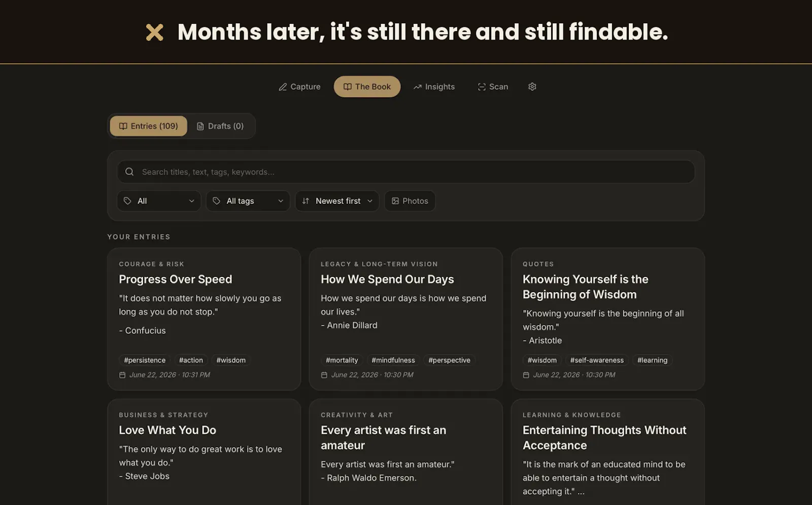The width and height of the screenshot is (812, 505).
Task: Filter by the #mindfulness tag
Action: click(393, 360)
